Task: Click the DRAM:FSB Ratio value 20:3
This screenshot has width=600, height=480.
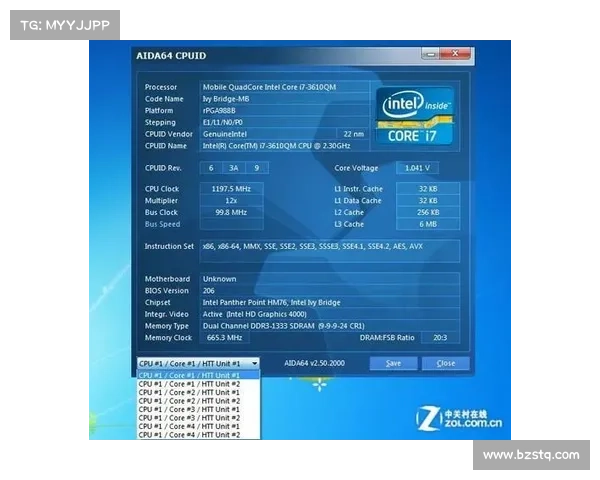Action: coord(440,338)
